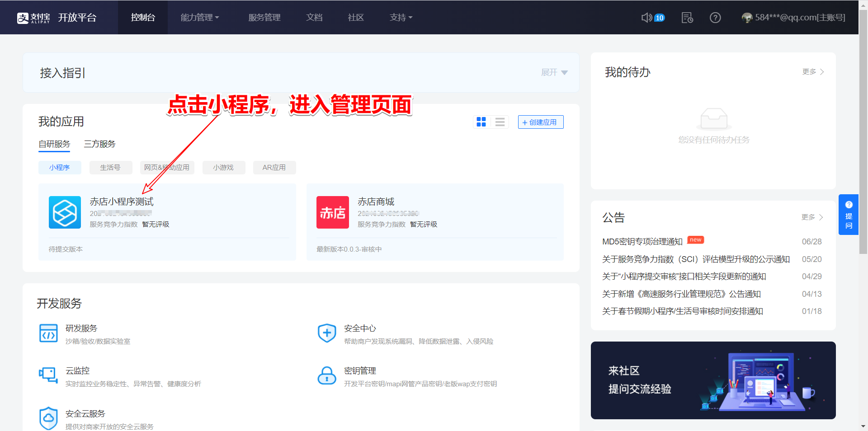Switch to grid view of apps
The width and height of the screenshot is (868, 431).
[x=481, y=122]
